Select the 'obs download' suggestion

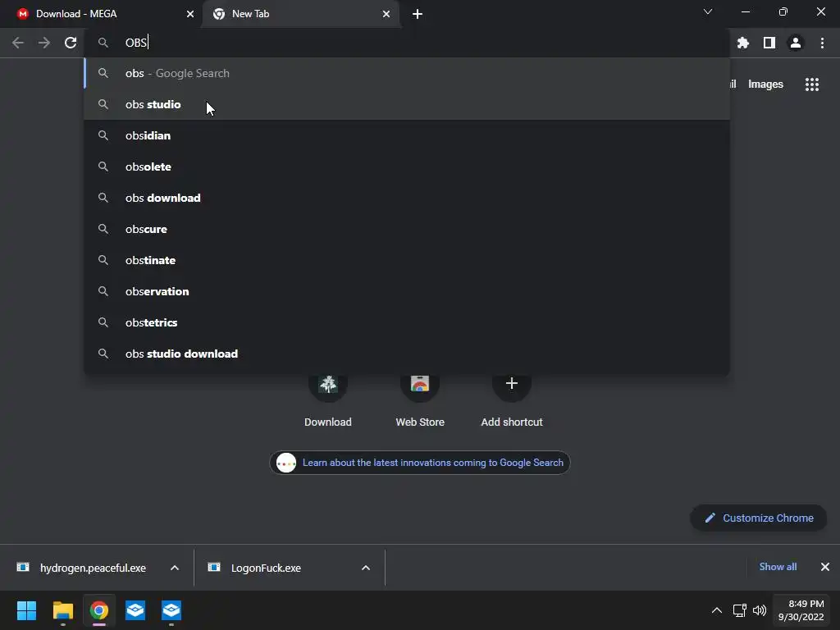point(407,198)
